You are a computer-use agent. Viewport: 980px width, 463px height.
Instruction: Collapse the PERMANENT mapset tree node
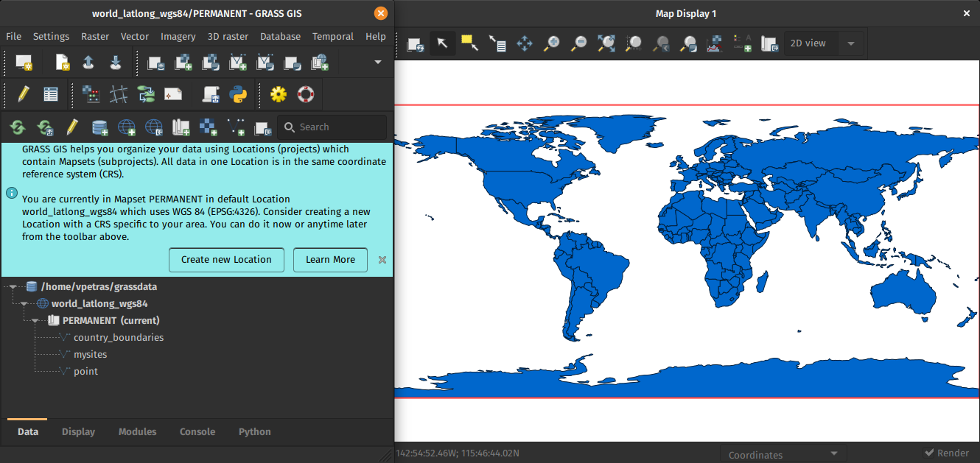(35, 321)
